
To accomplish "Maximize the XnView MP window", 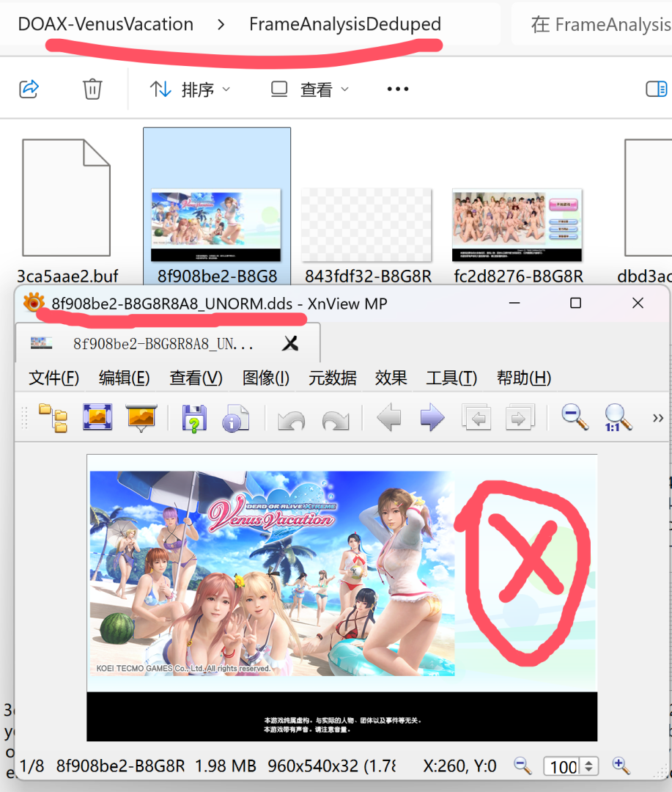I will pos(575,303).
